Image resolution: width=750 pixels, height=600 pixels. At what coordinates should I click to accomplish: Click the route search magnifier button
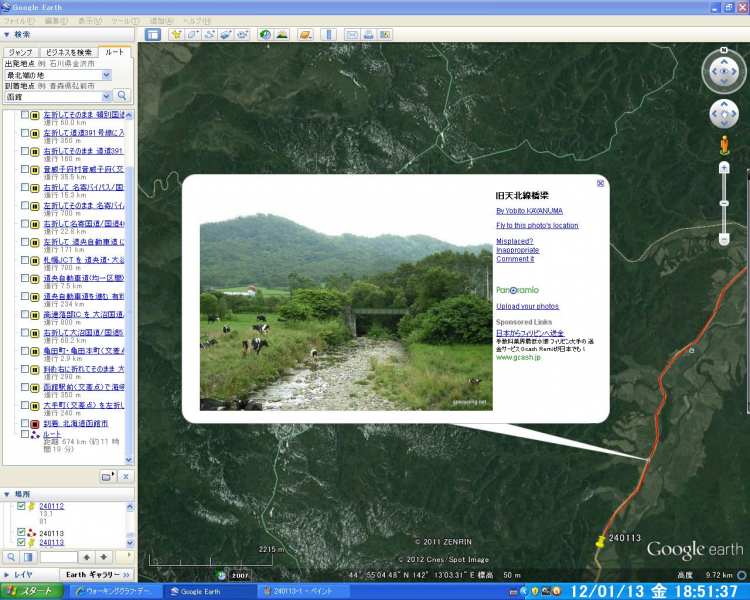[x=122, y=96]
